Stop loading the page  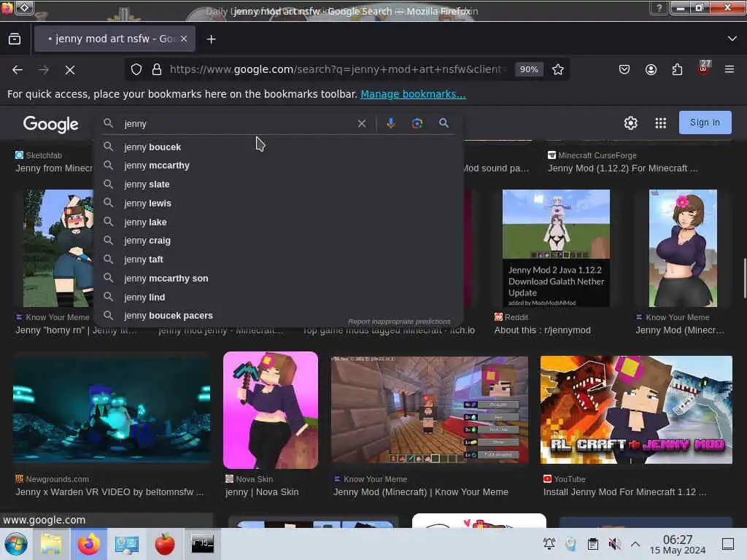[x=70, y=70]
